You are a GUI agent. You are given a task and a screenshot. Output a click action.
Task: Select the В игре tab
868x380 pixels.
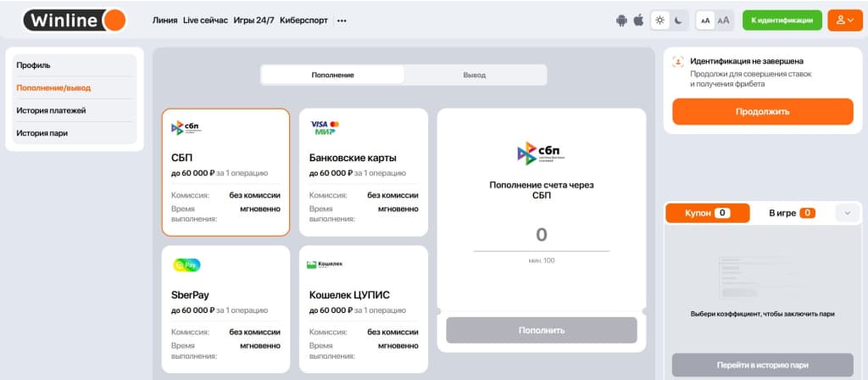792,213
